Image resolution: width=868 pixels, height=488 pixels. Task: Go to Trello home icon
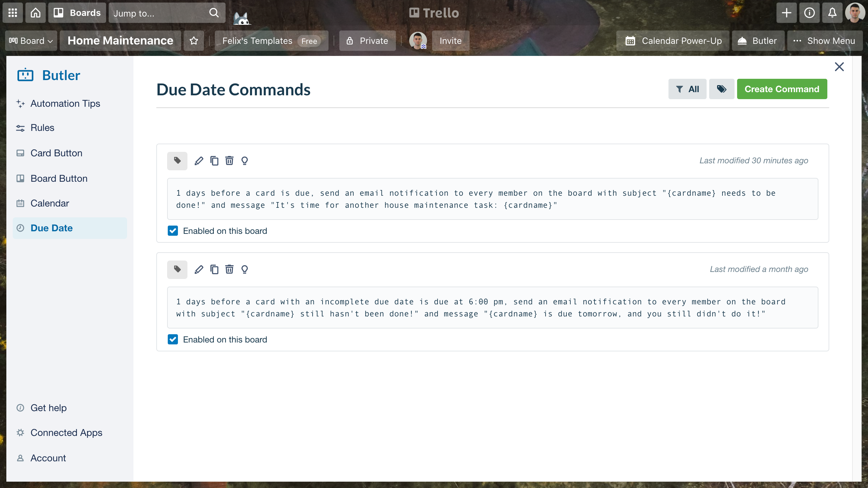pyautogui.click(x=35, y=13)
